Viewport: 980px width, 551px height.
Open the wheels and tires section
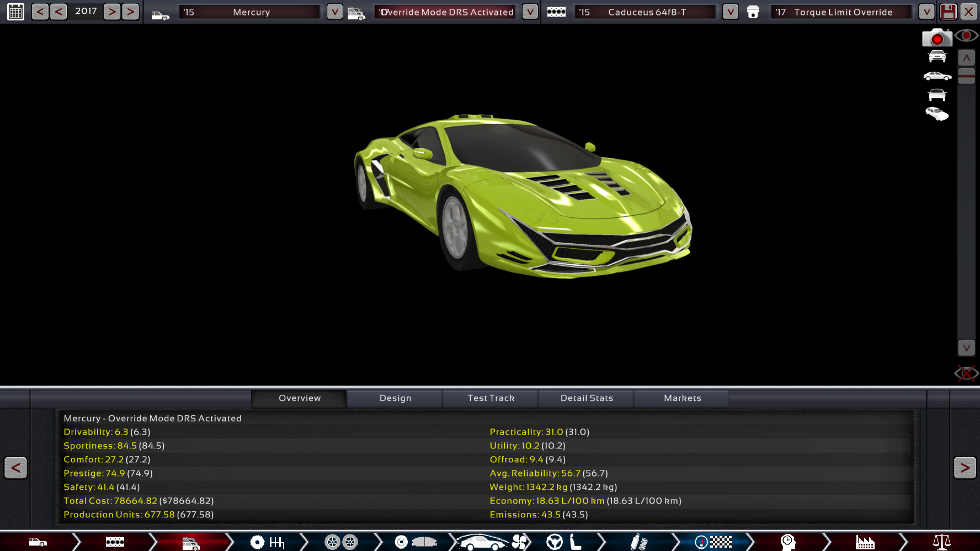point(341,542)
